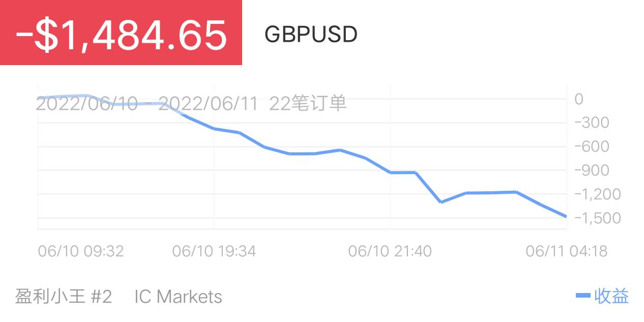Click the 22笔订单 order count text

308,103
